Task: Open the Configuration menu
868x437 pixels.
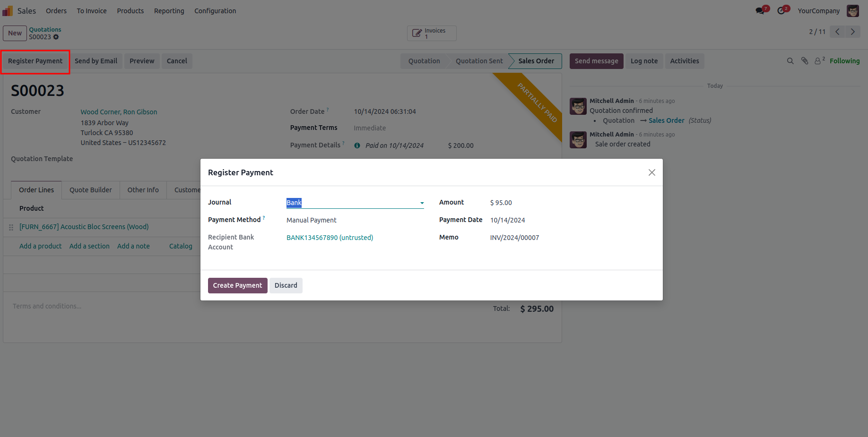Action: point(215,11)
